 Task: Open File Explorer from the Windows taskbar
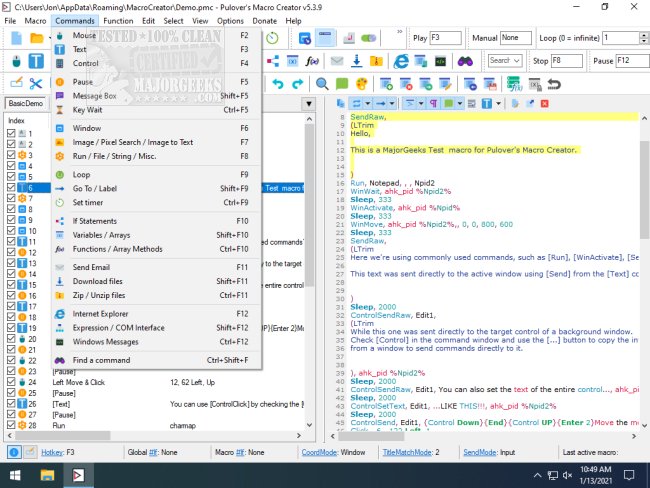point(47,475)
